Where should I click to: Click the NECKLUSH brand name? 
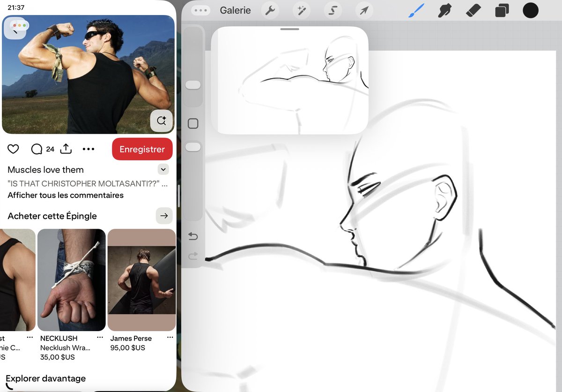[59, 338]
